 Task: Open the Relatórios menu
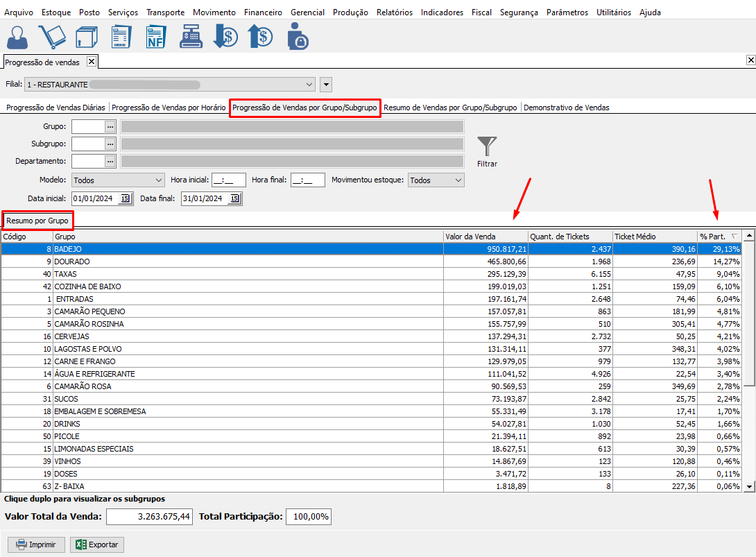tap(394, 12)
